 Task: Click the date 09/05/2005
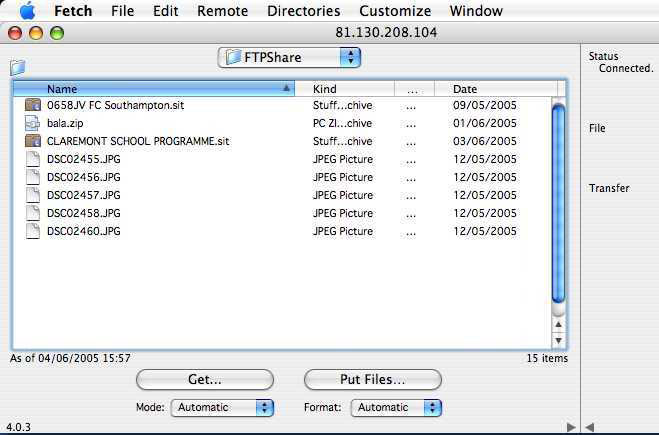(485, 105)
